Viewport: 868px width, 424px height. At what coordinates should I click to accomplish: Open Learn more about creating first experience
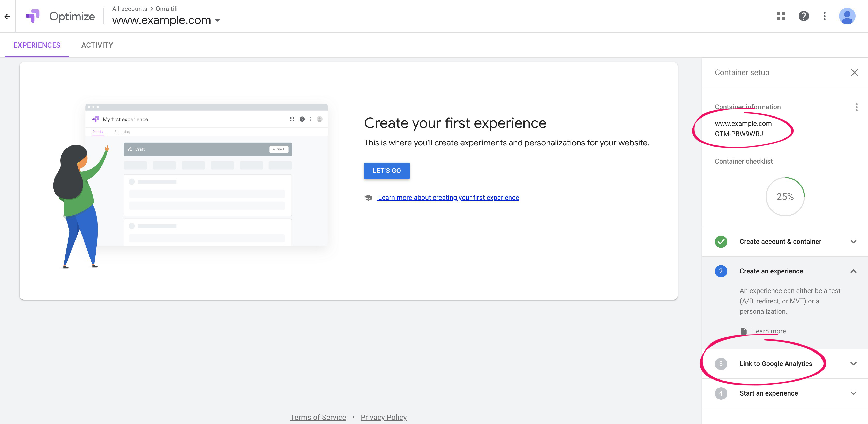click(448, 198)
